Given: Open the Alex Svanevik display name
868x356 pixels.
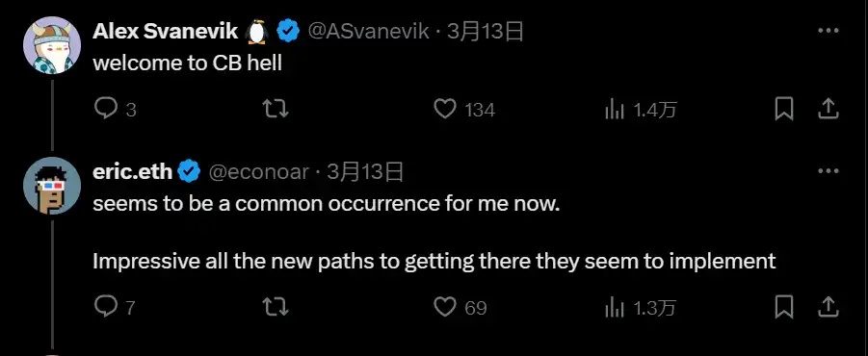Looking at the screenshot, I should [x=165, y=32].
